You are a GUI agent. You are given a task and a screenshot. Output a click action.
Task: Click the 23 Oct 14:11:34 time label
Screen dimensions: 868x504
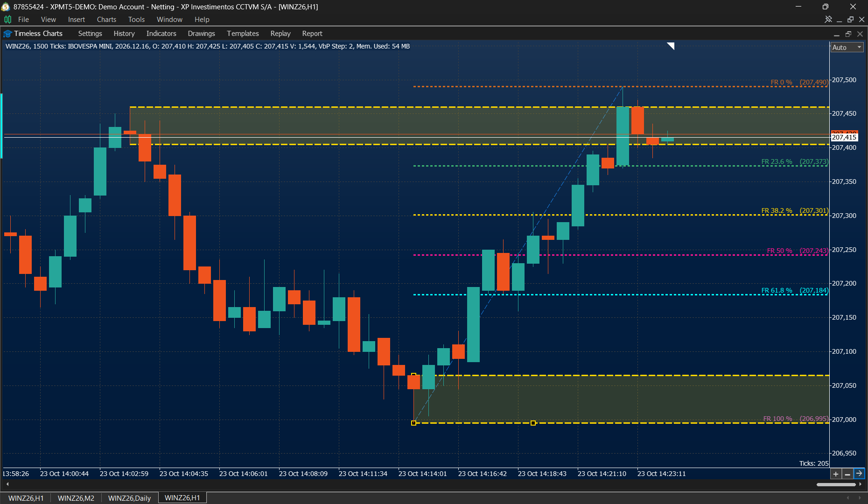(363, 474)
